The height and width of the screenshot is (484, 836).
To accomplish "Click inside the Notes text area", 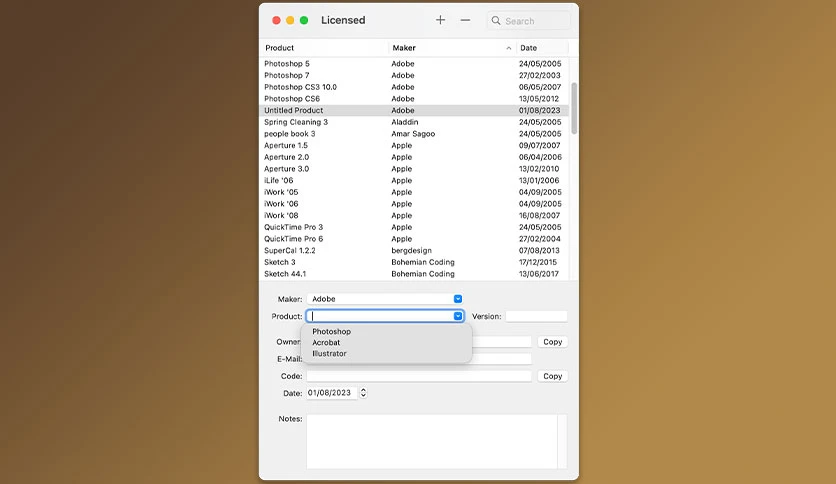I will 432,441.
